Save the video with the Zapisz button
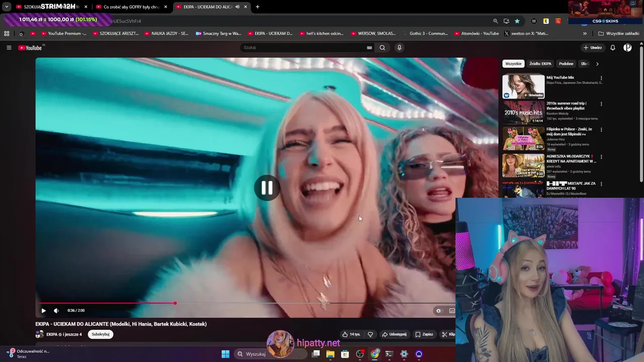The image size is (644, 362). (424, 334)
